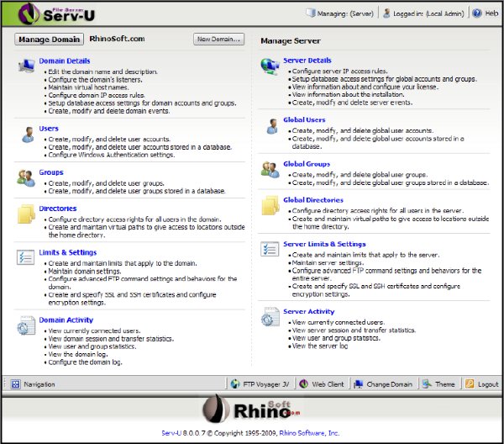Click the Global Users person icon

coord(272,126)
